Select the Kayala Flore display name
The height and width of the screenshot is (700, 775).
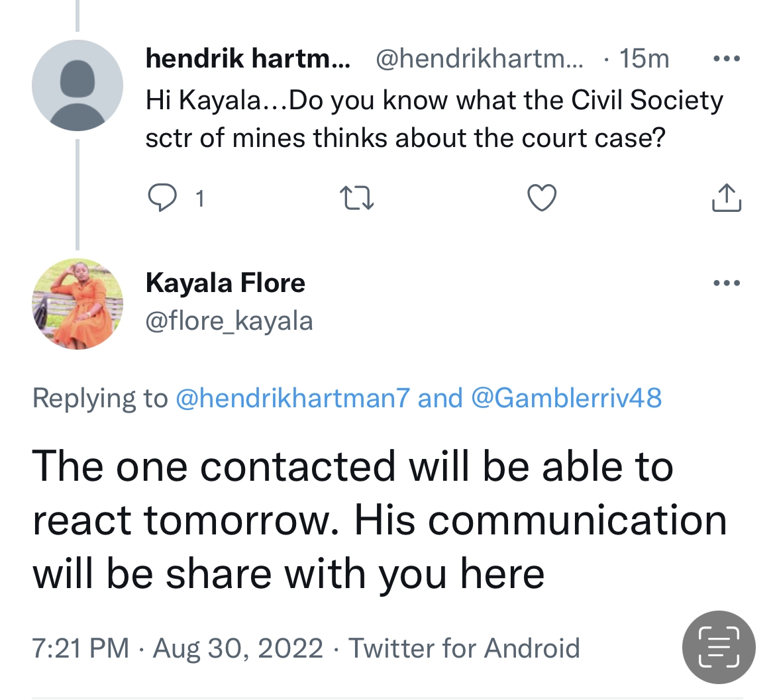click(x=225, y=283)
